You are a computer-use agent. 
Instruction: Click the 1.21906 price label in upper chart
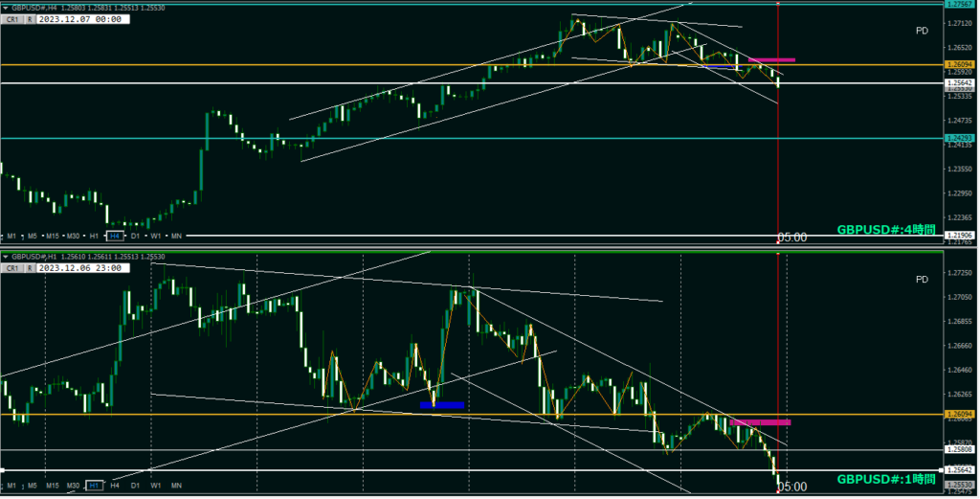click(959, 235)
